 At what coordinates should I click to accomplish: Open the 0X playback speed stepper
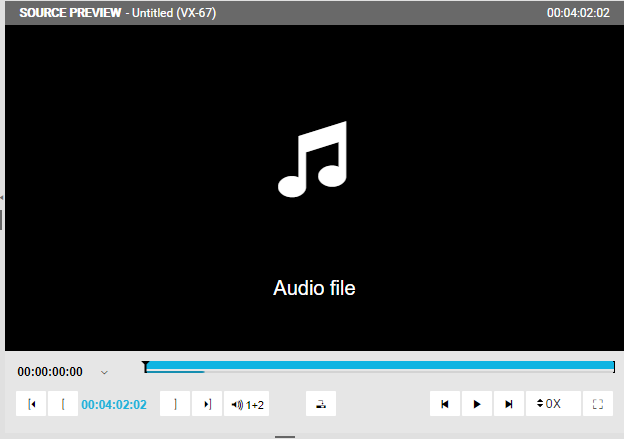point(553,404)
